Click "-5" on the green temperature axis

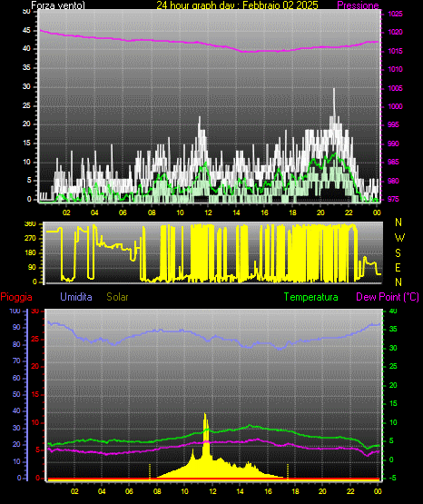392,478
